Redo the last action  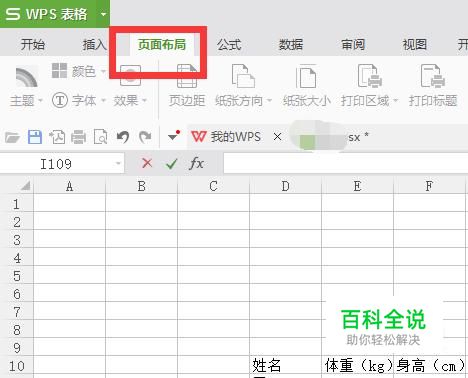point(145,137)
